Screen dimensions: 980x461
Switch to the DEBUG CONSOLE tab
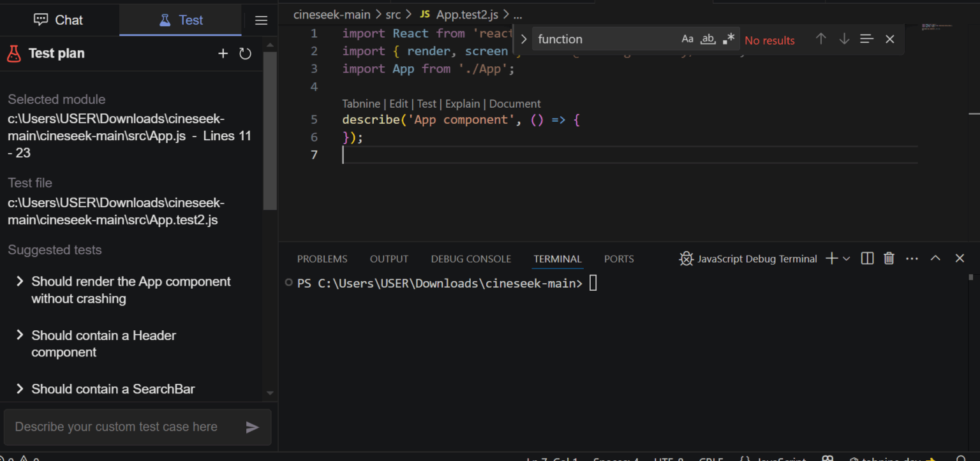pos(471,258)
